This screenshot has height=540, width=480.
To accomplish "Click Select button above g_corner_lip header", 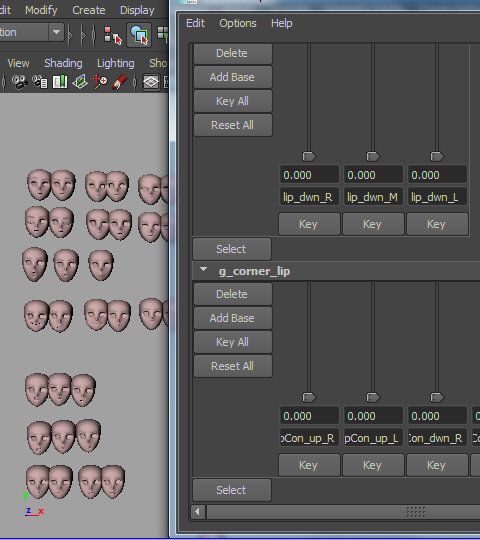I will (x=232, y=249).
